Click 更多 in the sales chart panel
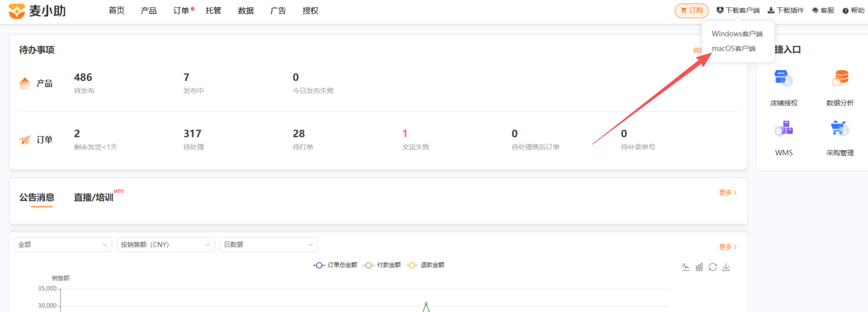The width and height of the screenshot is (868, 312). [728, 247]
